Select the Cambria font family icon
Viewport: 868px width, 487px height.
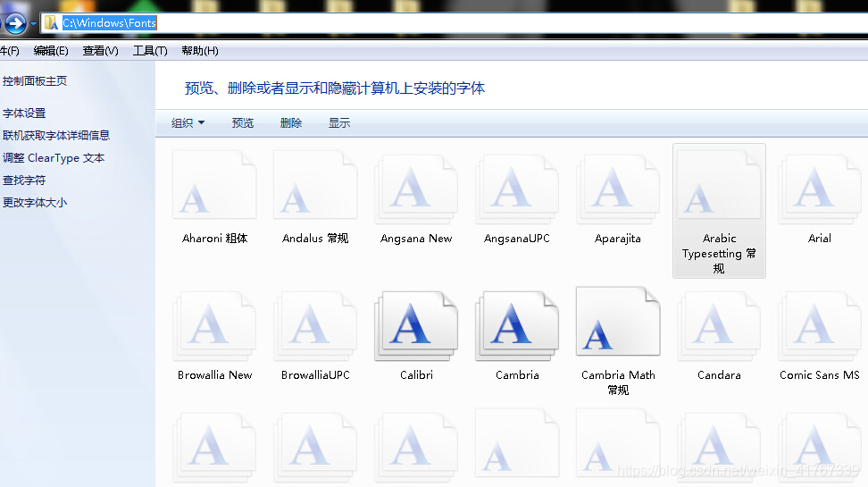516,326
